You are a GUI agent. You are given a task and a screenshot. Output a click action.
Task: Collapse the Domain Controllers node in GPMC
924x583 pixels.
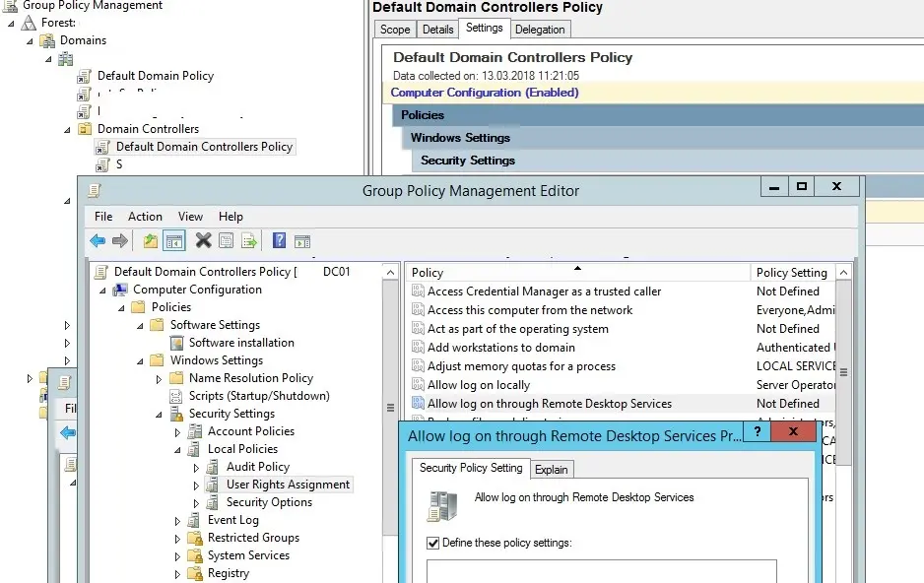(67, 130)
